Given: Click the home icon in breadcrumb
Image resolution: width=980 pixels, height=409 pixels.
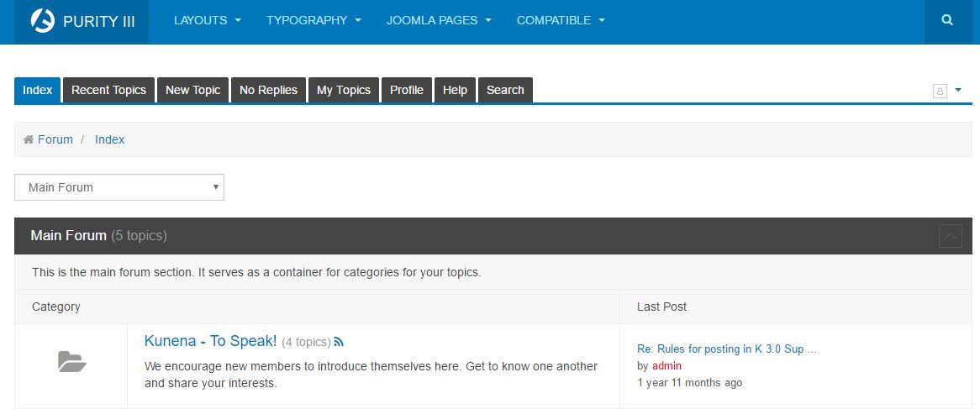Looking at the screenshot, I should (x=28, y=139).
